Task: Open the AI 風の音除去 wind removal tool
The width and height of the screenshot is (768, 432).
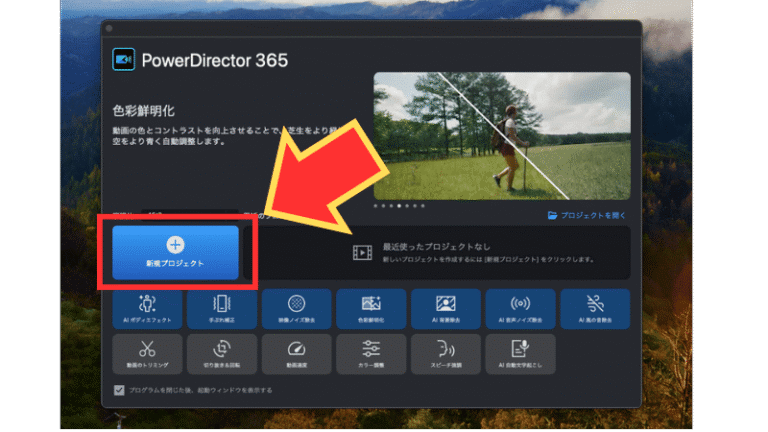Action: [595, 309]
